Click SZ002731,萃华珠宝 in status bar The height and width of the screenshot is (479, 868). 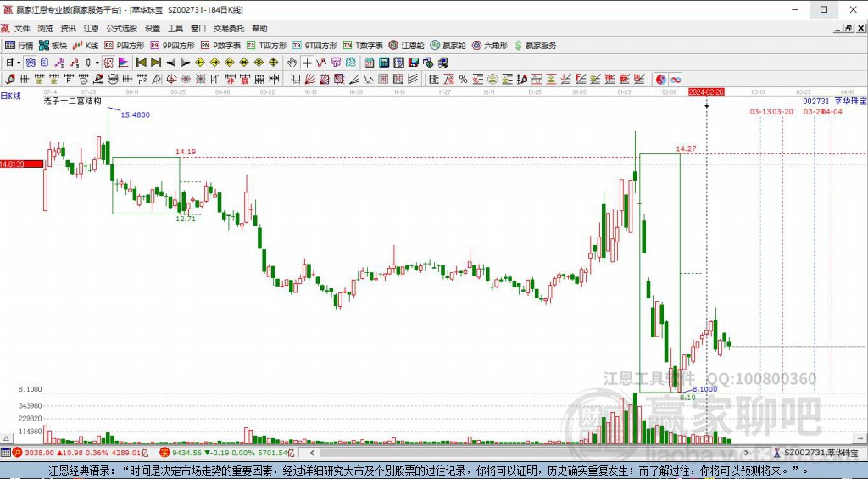(819, 453)
